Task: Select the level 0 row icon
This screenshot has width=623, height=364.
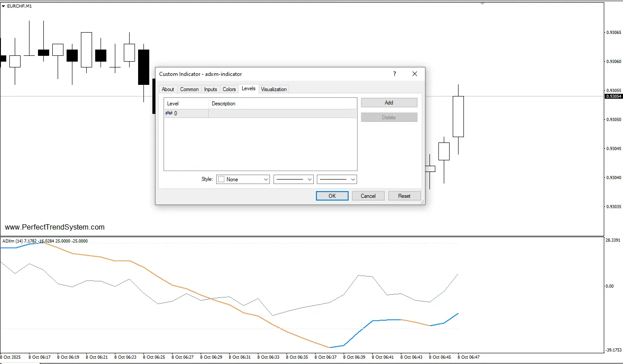Action: (168, 113)
